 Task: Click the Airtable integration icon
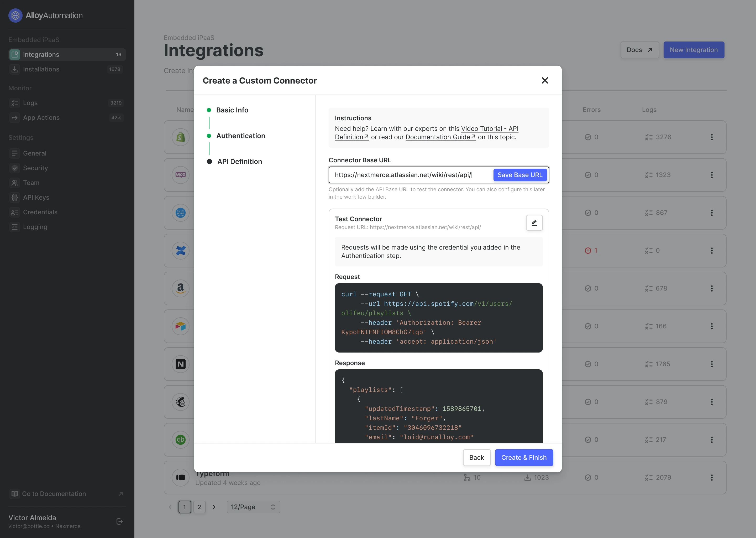point(180,326)
